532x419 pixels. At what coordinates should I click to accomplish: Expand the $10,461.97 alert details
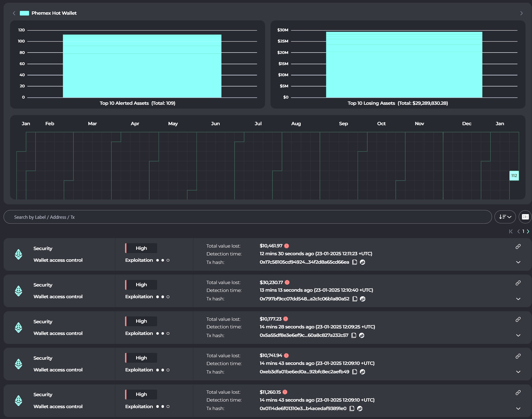pos(518,262)
